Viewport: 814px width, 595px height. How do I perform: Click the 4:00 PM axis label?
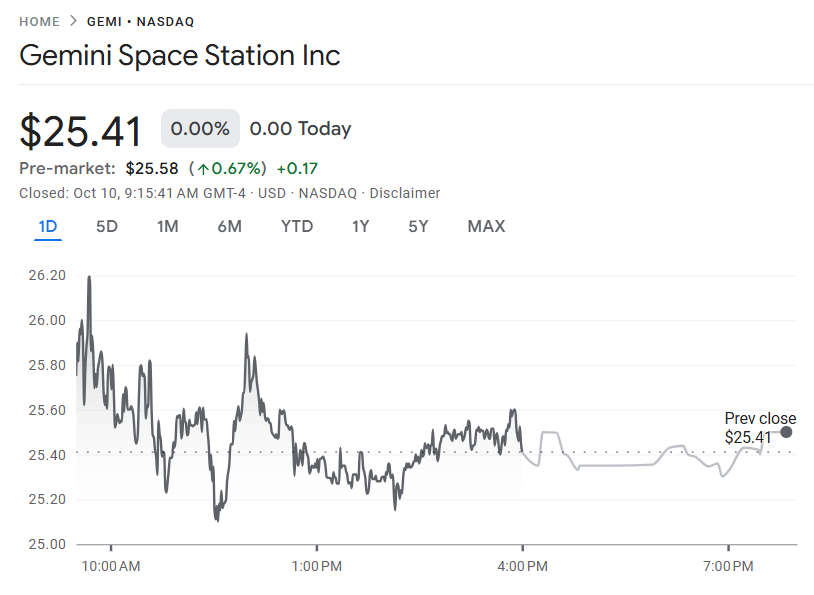pos(522,567)
